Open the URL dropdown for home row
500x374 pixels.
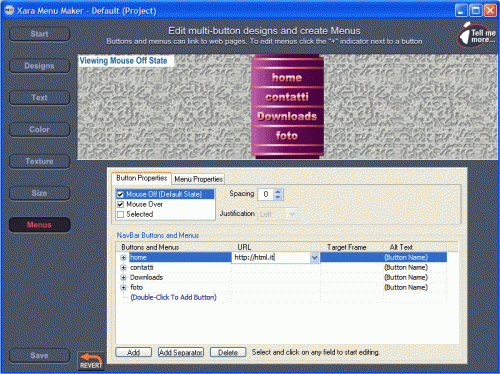(314, 258)
